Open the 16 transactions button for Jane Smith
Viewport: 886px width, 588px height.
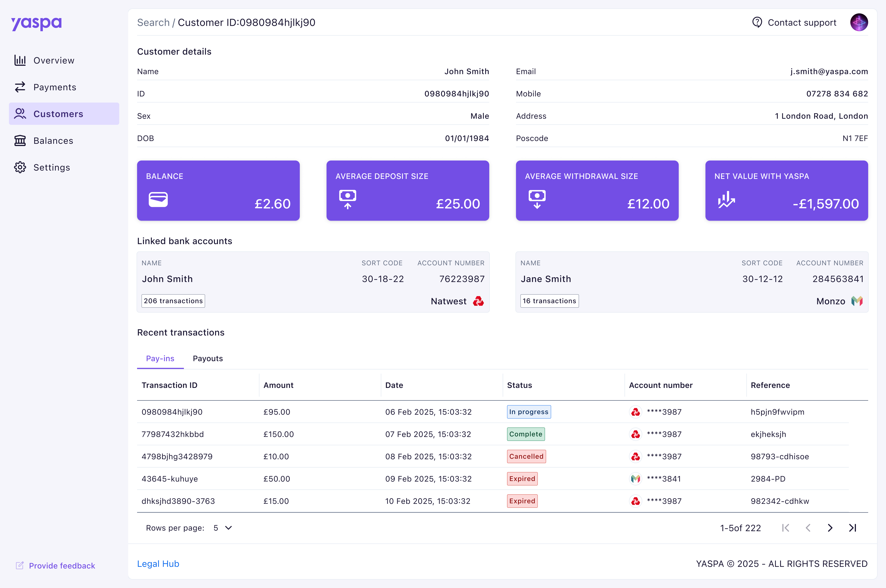[549, 301]
